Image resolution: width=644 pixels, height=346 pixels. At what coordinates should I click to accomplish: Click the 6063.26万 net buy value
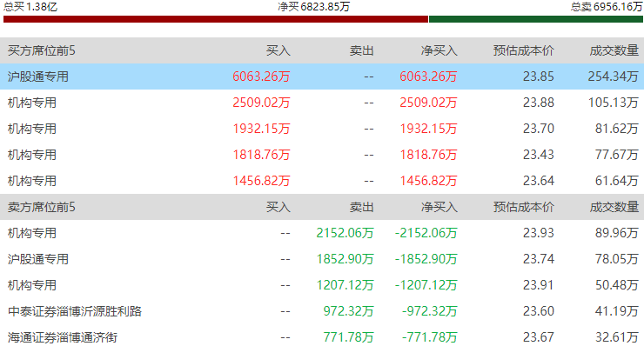[x=428, y=77]
